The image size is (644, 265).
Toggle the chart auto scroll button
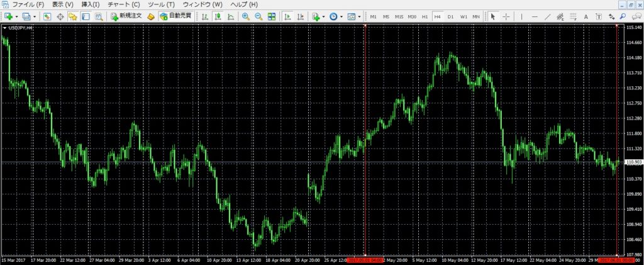287,16
